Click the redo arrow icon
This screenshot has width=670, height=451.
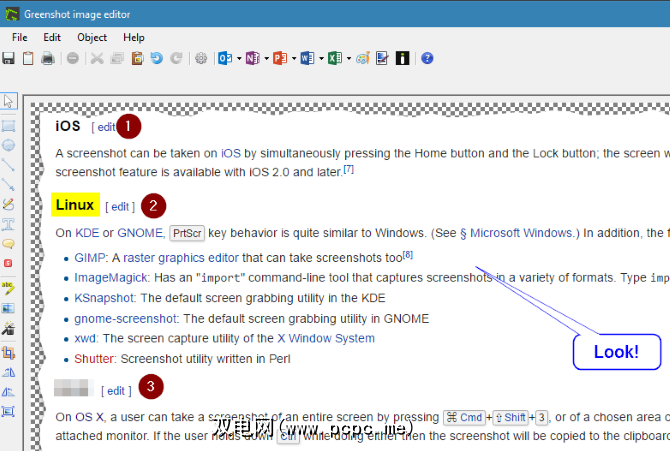click(x=176, y=58)
